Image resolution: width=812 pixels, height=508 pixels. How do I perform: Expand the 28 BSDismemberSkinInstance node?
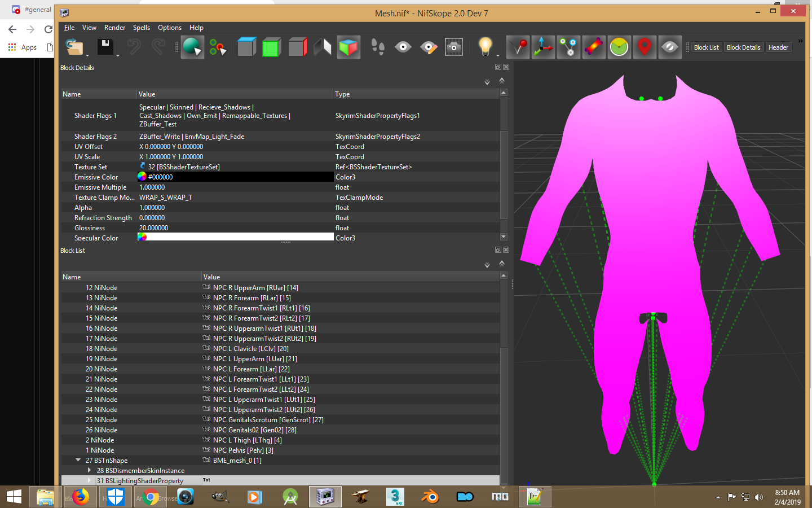(89, 470)
